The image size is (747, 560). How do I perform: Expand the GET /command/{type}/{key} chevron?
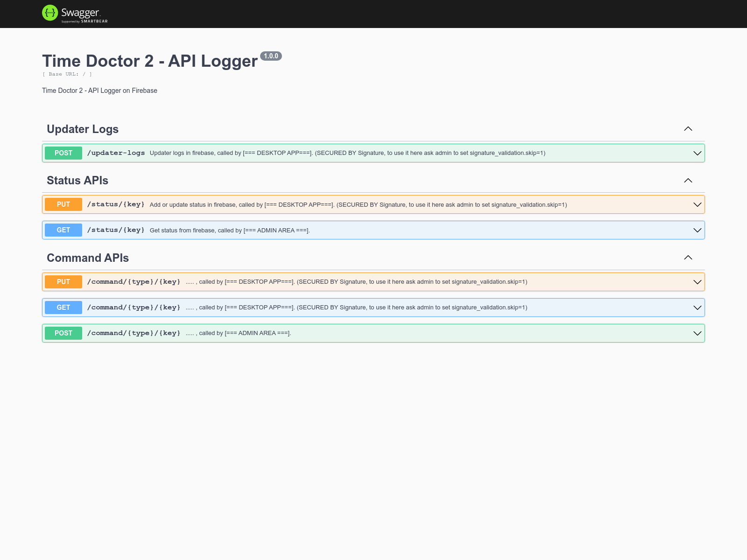[x=698, y=308]
